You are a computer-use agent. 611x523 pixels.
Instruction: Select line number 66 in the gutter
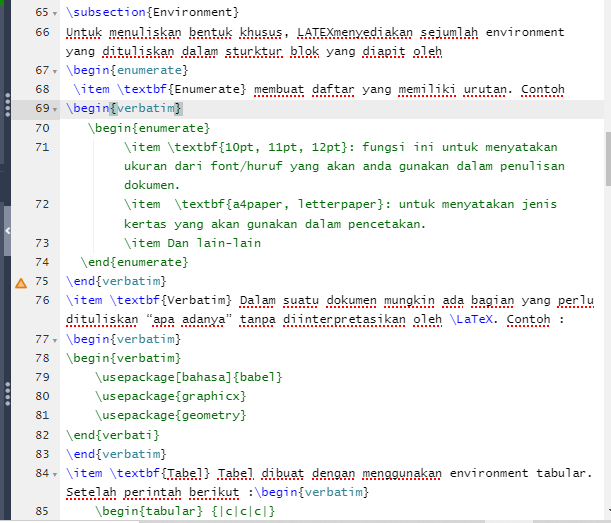[x=42, y=32]
